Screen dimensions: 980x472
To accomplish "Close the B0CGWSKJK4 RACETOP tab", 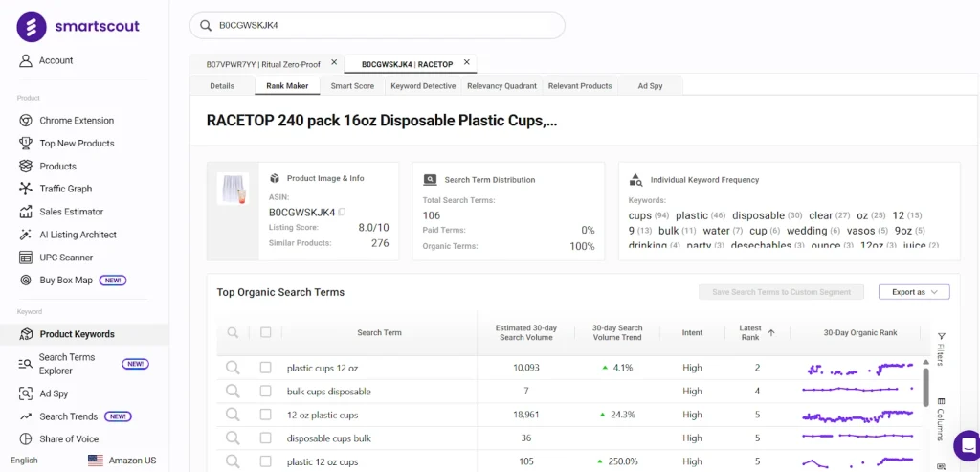I will pyautogui.click(x=466, y=62).
